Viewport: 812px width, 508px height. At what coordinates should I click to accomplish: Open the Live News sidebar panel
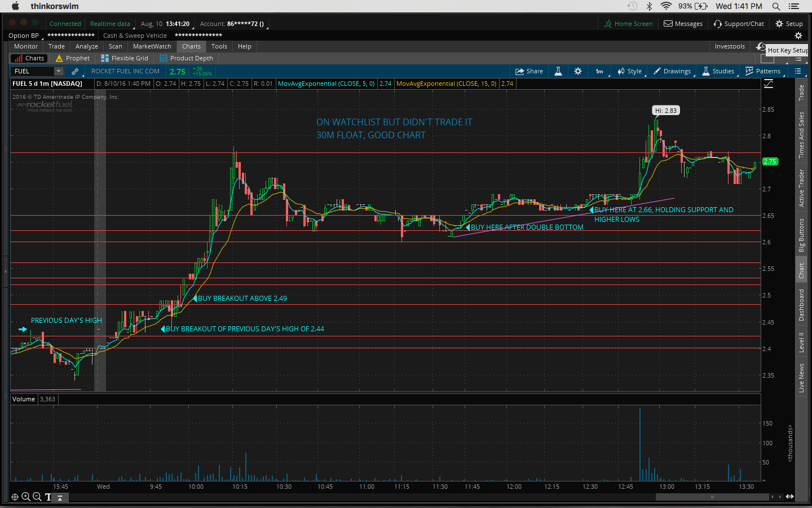point(801,378)
